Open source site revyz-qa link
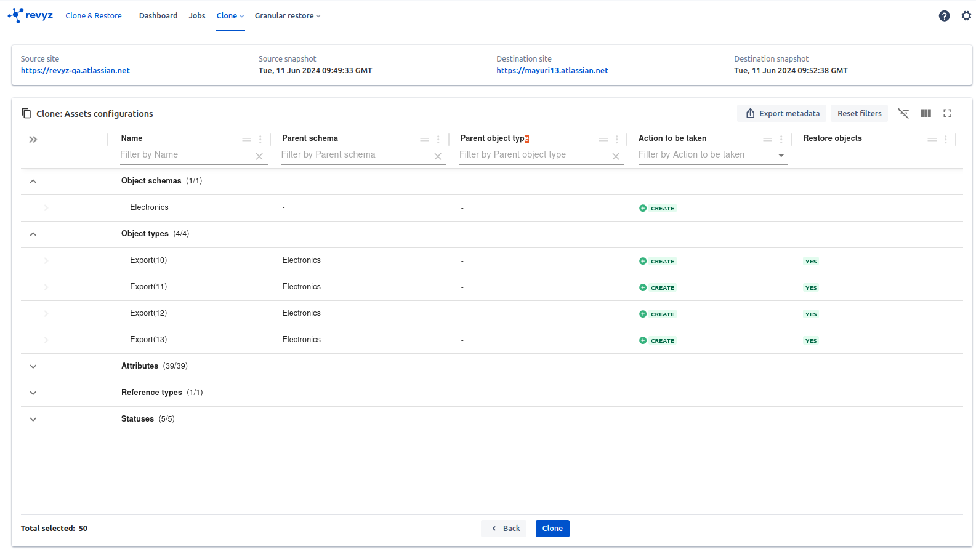976x560 pixels. click(x=75, y=71)
